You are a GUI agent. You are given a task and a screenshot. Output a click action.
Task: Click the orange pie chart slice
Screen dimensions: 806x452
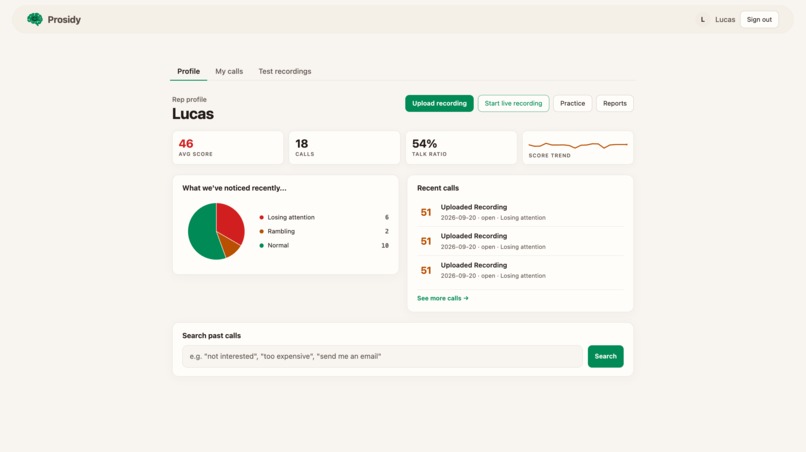click(x=229, y=246)
